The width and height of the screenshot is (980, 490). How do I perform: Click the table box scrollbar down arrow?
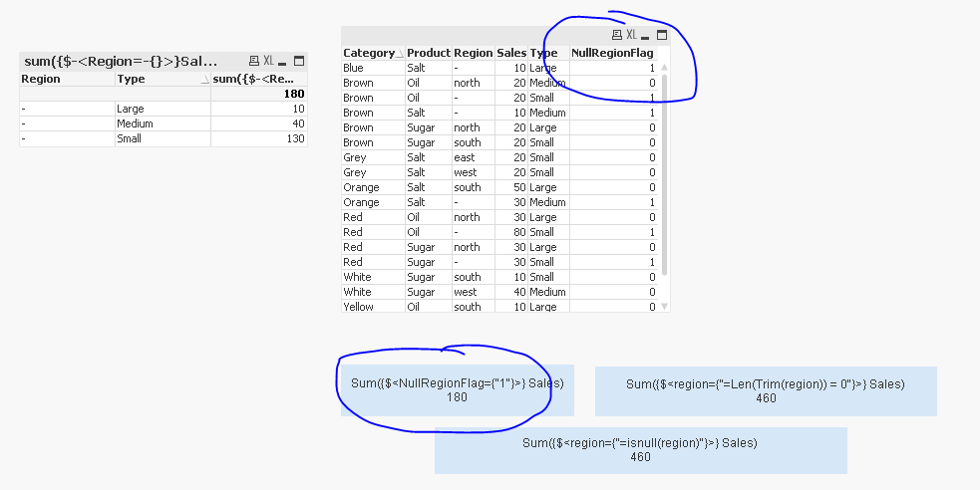tap(664, 307)
